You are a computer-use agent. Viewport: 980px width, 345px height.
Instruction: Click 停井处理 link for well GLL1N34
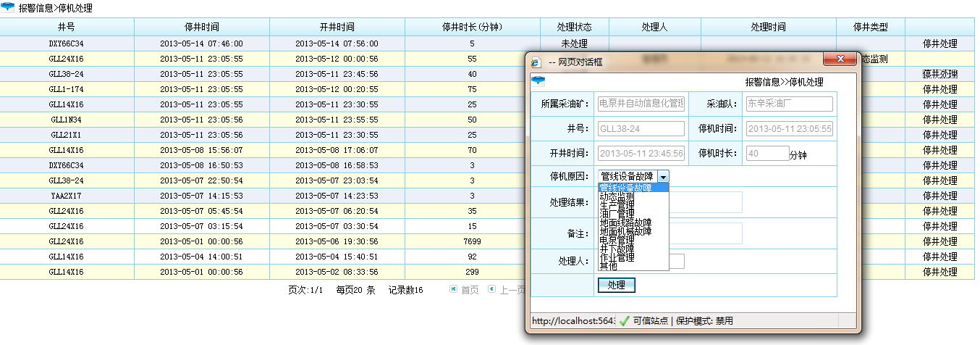(939, 120)
